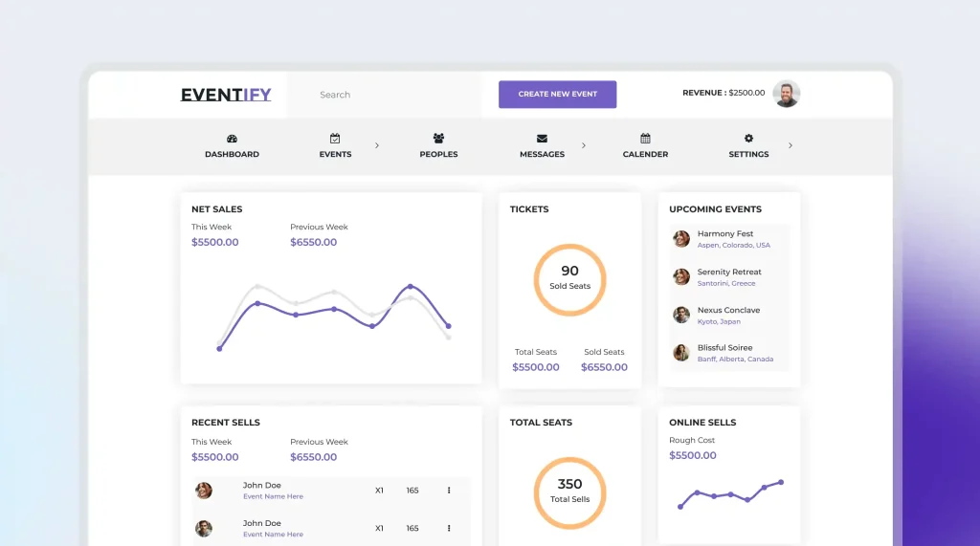Expand the Events submenu chevron
Viewport: 980px width, 546px height.
tap(377, 145)
